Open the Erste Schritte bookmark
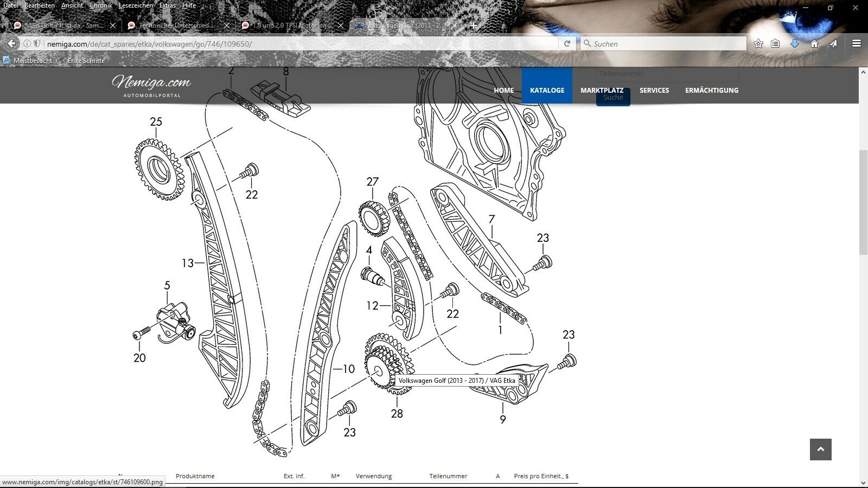Image resolution: width=868 pixels, height=488 pixels. [x=81, y=60]
